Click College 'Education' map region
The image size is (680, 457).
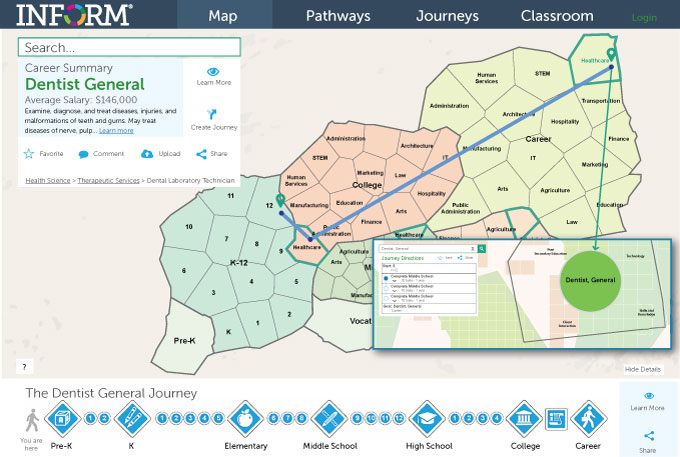[x=349, y=202]
